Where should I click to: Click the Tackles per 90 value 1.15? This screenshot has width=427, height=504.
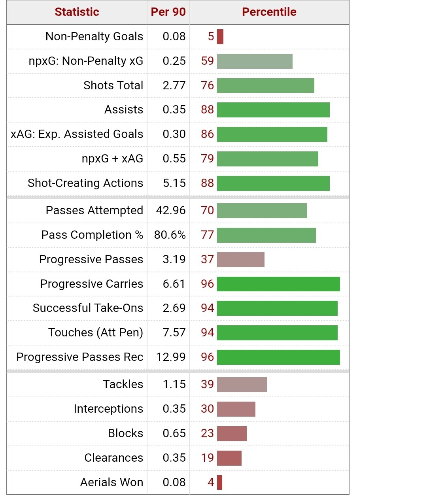[x=174, y=384]
